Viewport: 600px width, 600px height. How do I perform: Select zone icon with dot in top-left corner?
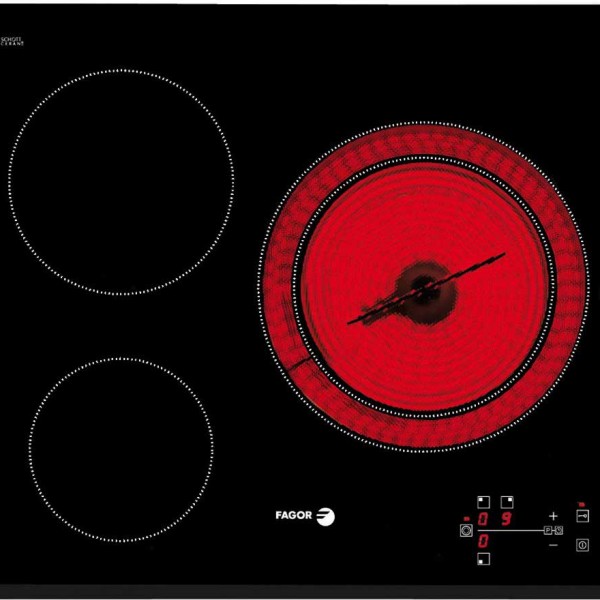pos(483,502)
